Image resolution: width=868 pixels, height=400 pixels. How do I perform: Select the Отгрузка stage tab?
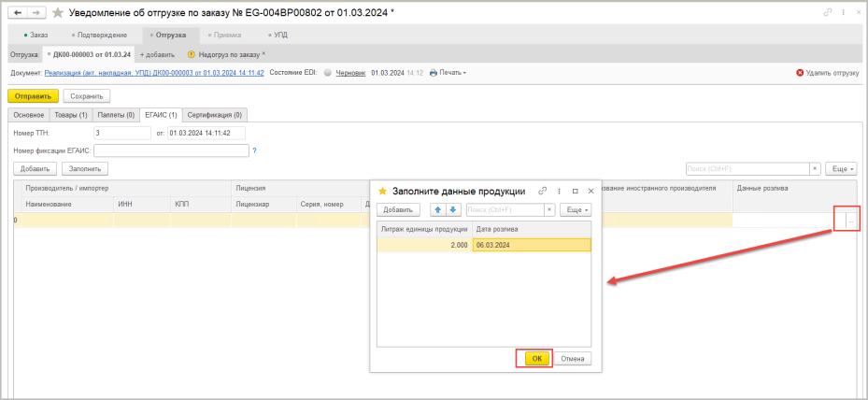click(170, 35)
